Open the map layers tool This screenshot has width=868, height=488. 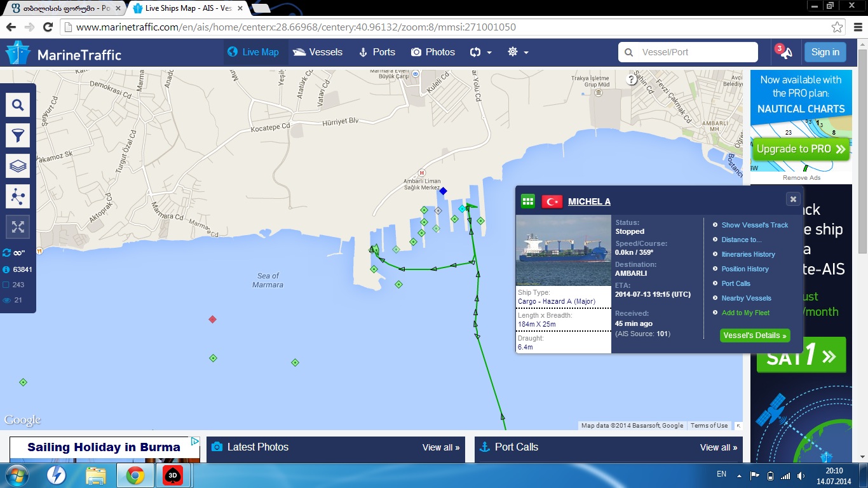(x=18, y=166)
